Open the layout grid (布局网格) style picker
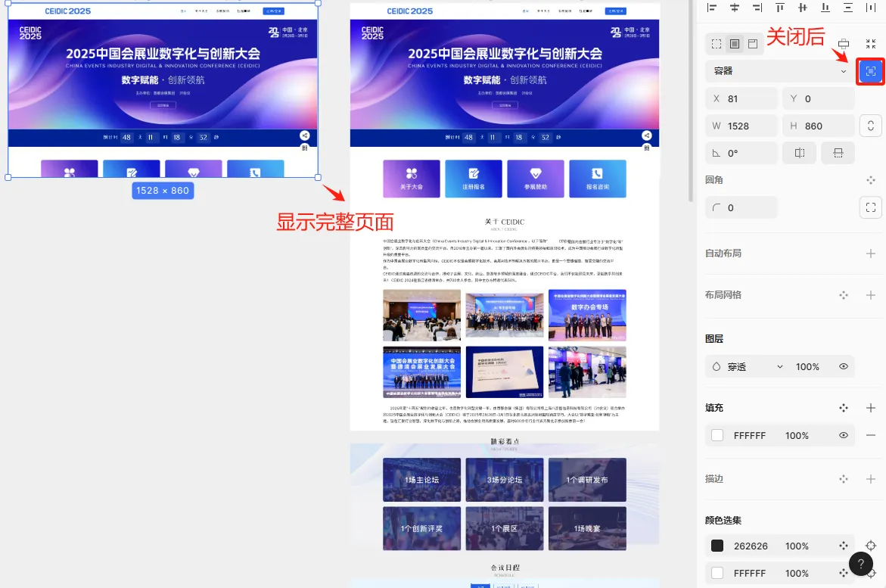 click(844, 295)
